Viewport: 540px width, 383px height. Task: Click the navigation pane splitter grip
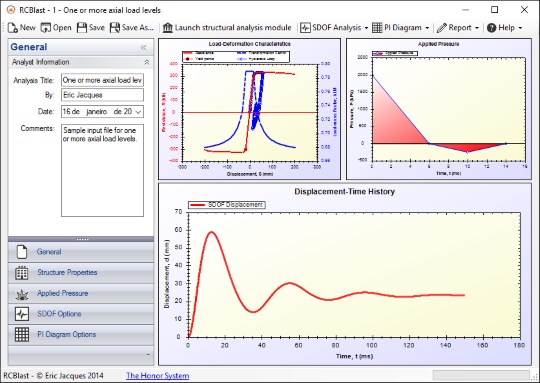(82, 239)
